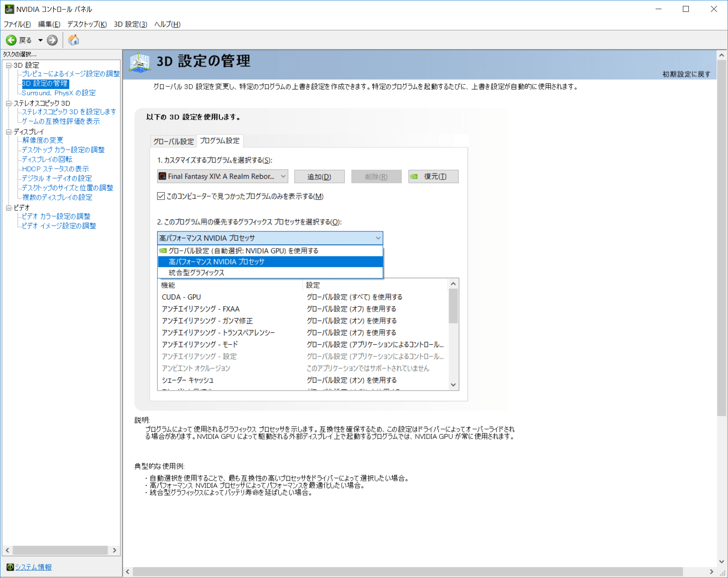Open システム情報 link
Viewport: 728px width, 578px height.
(33, 567)
